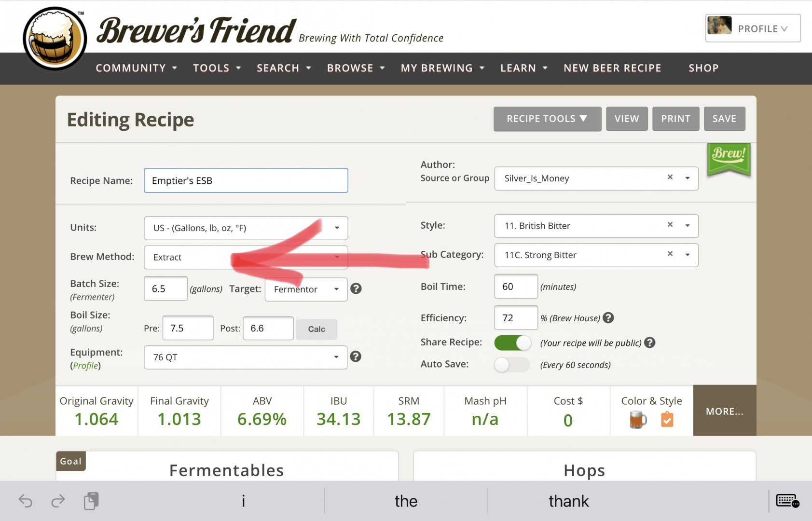
Task: Clear the Style selection with X
Action: (x=670, y=224)
